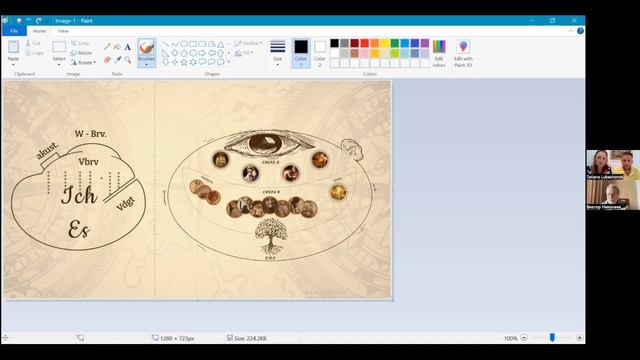Select the Color picker eyedropper tool
This screenshot has width=640, height=360.
118,60
